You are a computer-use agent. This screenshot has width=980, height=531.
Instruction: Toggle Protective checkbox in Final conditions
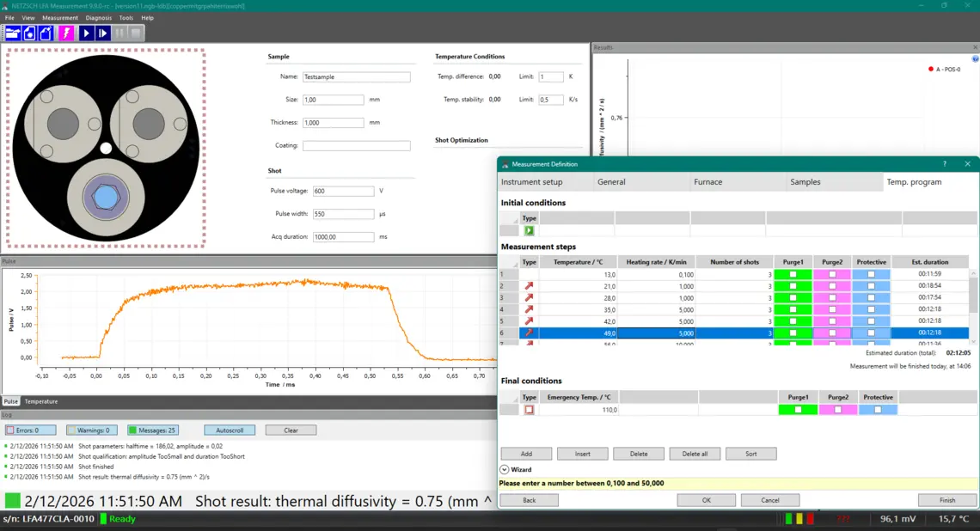click(x=878, y=410)
